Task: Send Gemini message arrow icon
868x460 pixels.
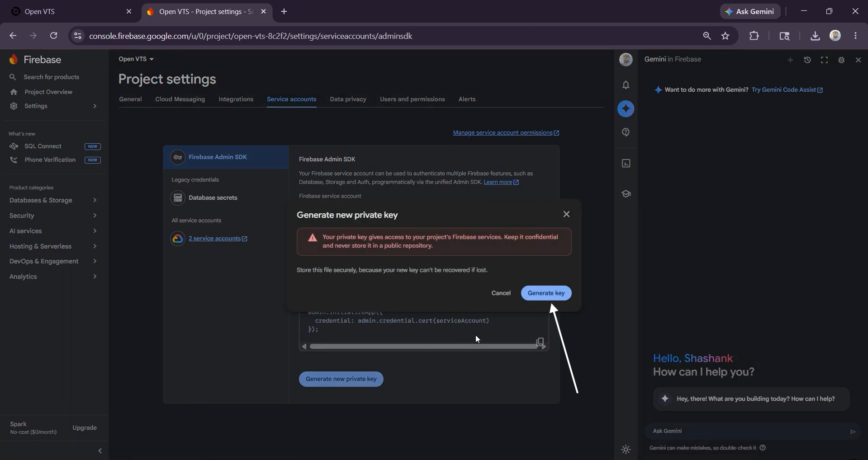Action: [x=853, y=432]
